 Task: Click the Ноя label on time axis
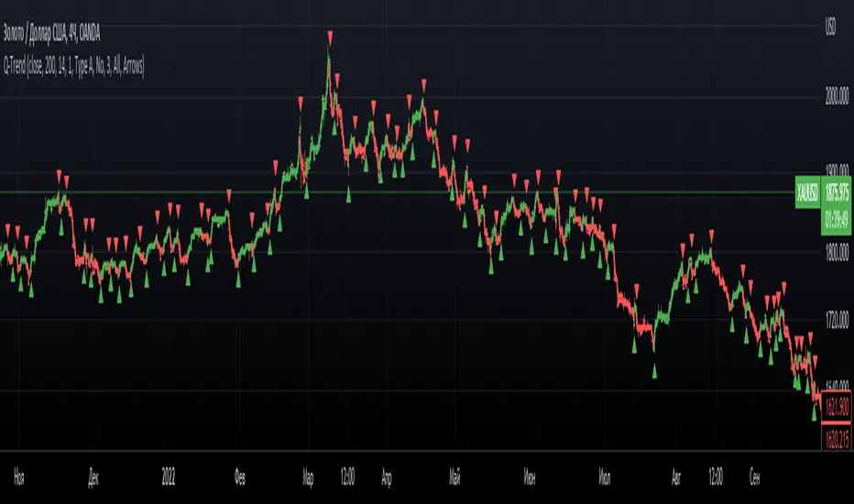pos(19,477)
